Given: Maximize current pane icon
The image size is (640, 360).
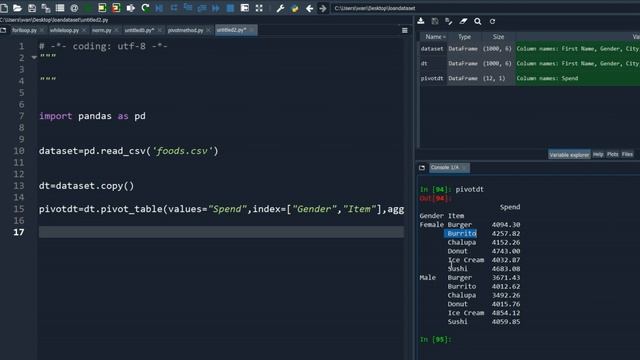Looking at the screenshot, I should [245, 8].
